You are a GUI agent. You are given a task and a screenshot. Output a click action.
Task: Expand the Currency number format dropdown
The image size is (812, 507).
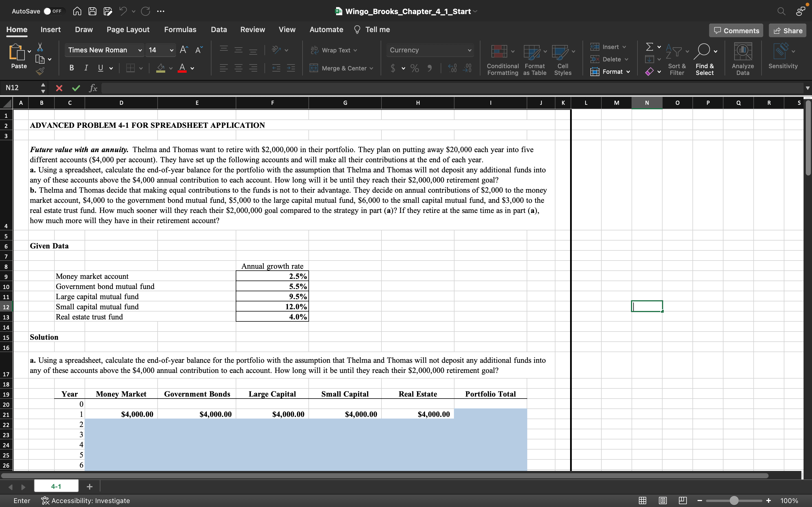pos(469,50)
